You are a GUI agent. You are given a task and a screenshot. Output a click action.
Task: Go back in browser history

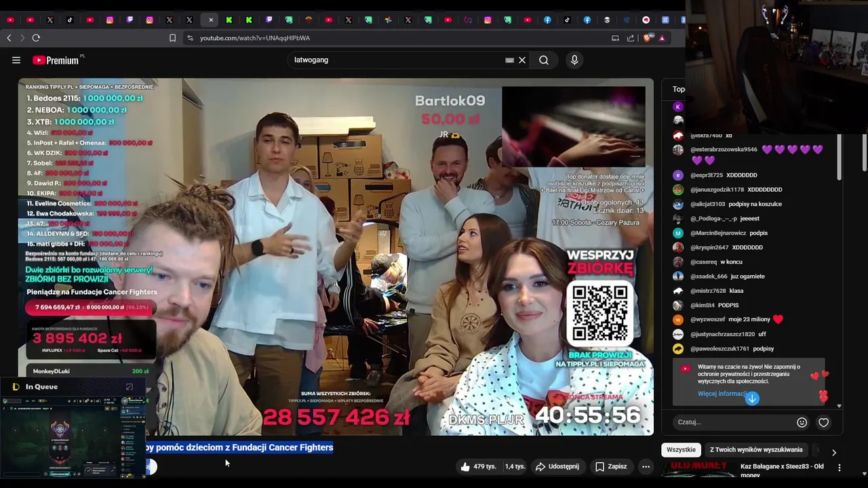pyautogui.click(x=9, y=38)
